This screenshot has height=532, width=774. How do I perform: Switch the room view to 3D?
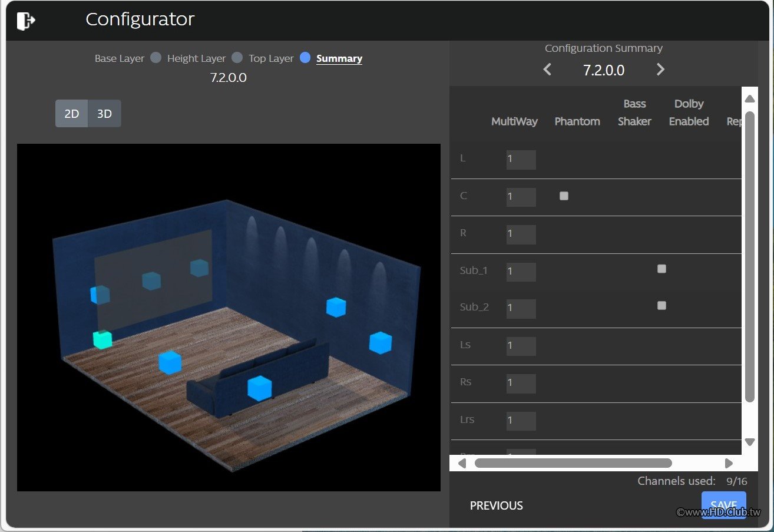pyautogui.click(x=104, y=114)
